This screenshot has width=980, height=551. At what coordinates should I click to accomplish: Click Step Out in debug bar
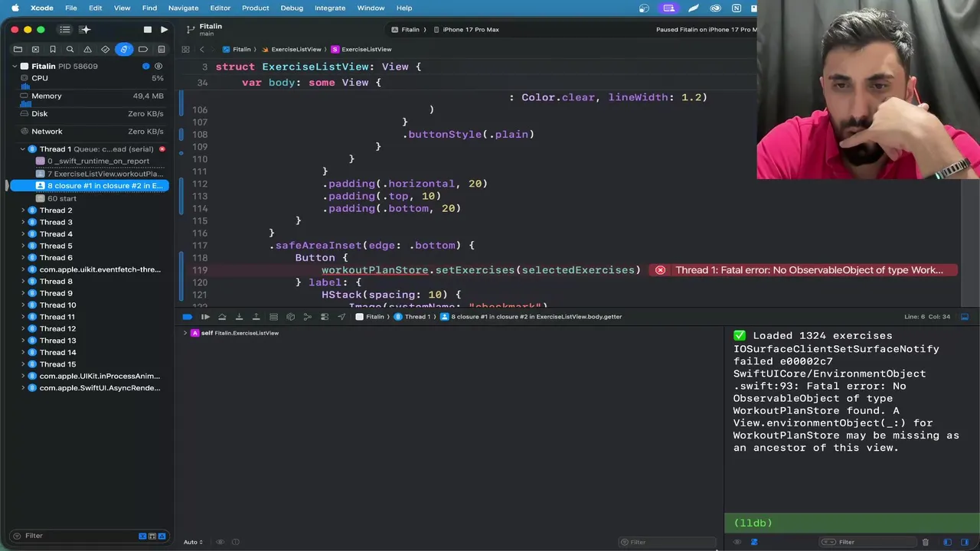(256, 317)
